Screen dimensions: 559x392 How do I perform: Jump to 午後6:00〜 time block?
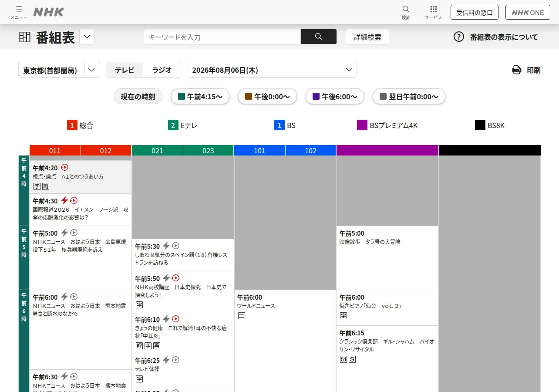pyautogui.click(x=334, y=97)
